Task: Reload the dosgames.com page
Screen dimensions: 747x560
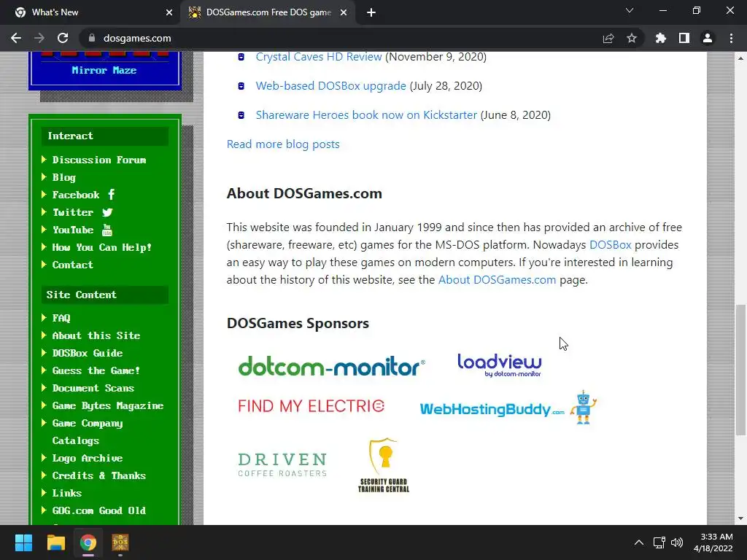Action: click(63, 38)
